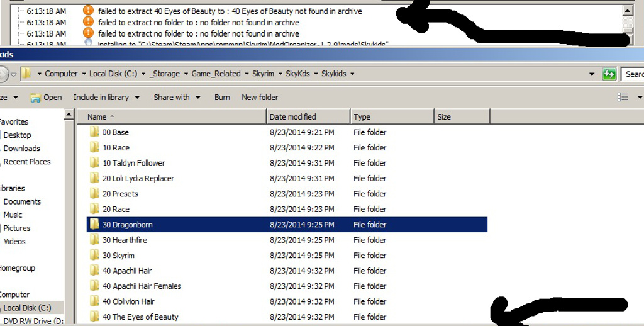644x326 pixels.
Task: Click the Burn toolbar button
Action: pos(222,98)
